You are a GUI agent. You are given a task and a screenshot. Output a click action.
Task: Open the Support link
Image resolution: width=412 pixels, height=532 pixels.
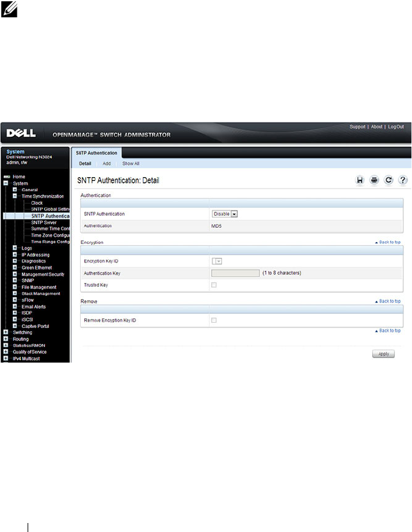pos(357,126)
